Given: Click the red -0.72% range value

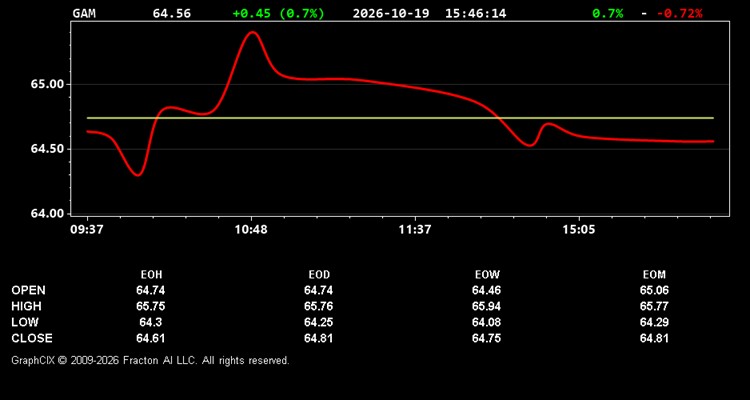Looking at the screenshot, I should click(x=679, y=13).
